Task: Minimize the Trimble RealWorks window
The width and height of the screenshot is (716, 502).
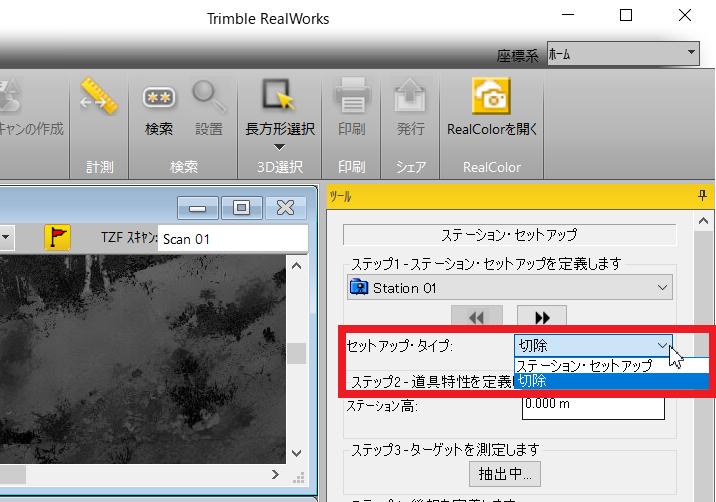Action: pyautogui.click(x=568, y=16)
